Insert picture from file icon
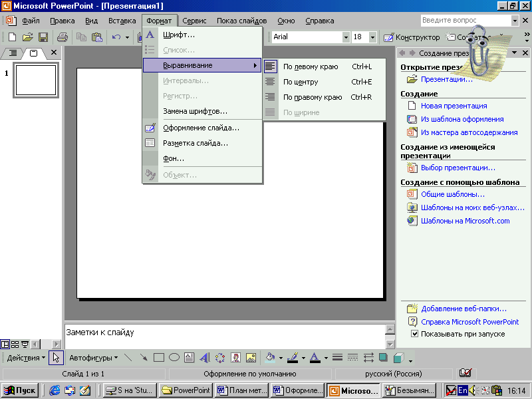Image resolution: width=532 pixels, height=399 pixels. click(251, 358)
